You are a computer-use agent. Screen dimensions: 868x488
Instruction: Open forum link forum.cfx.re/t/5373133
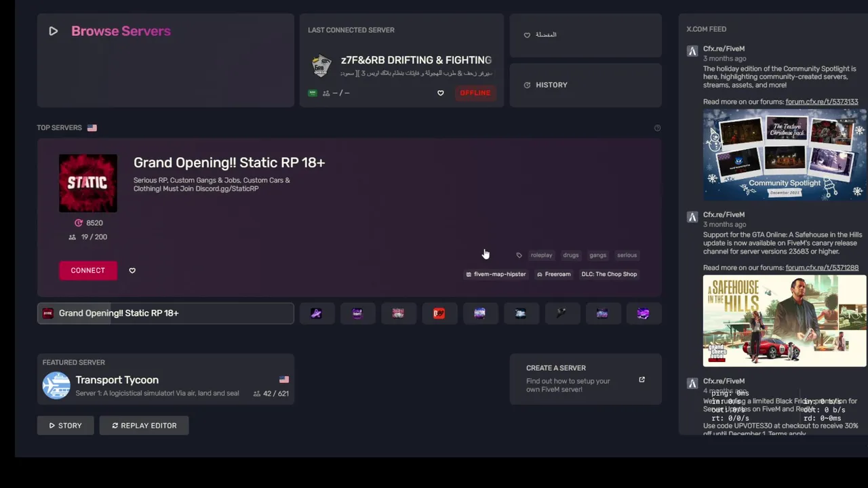[x=821, y=102]
